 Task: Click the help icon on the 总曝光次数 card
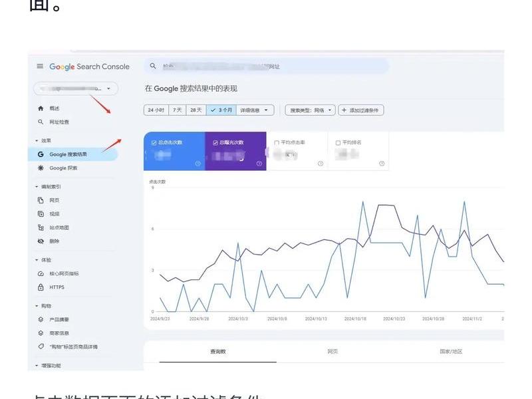(259, 164)
